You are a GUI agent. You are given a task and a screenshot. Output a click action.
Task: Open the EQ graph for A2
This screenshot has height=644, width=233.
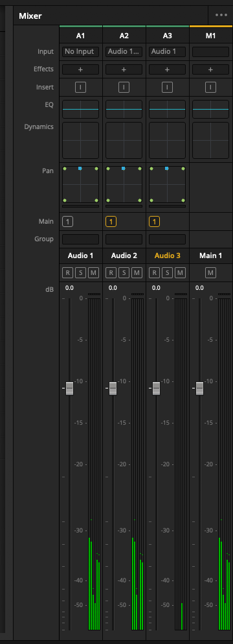[124, 109]
